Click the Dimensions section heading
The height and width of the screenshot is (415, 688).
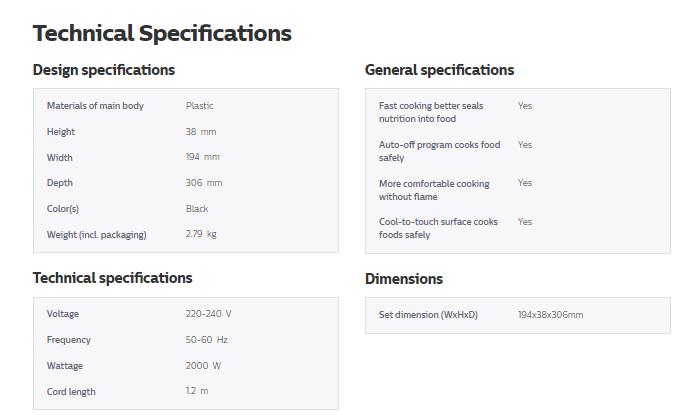pos(404,279)
